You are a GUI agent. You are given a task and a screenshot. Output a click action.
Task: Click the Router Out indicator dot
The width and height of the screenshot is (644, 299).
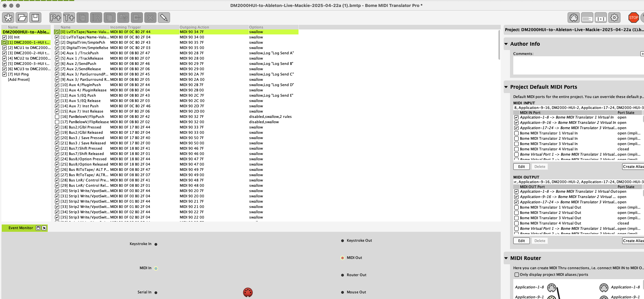(343, 275)
